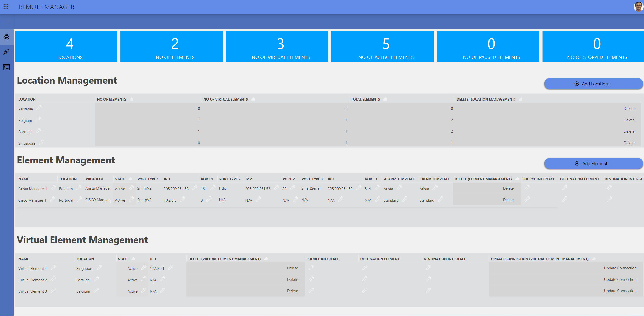Edit IP 1 of Arista Manager 1

[x=195, y=188]
